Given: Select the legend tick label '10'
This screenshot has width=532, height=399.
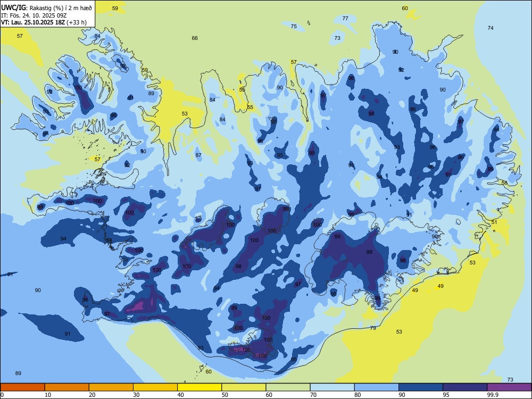Looking at the screenshot, I should pos(48,395).
